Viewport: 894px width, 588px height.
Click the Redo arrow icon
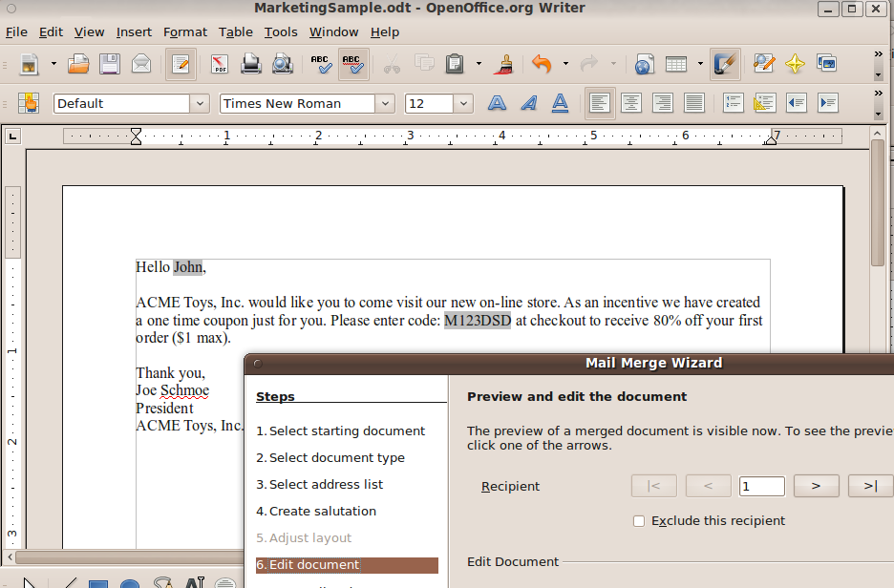(589, 64)
